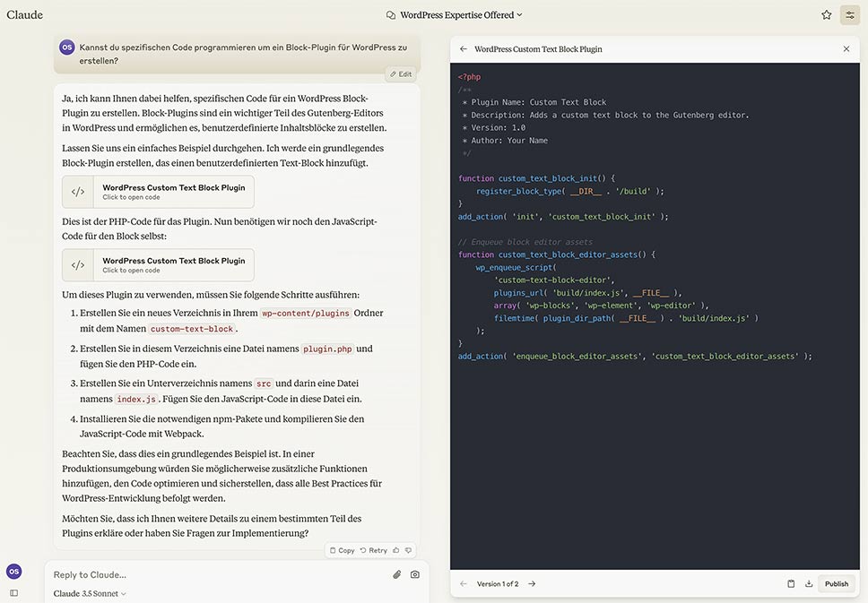868x603 pixels.
Task: Click the Version 1 of 2 label
Action: click(x=498, y=583)
